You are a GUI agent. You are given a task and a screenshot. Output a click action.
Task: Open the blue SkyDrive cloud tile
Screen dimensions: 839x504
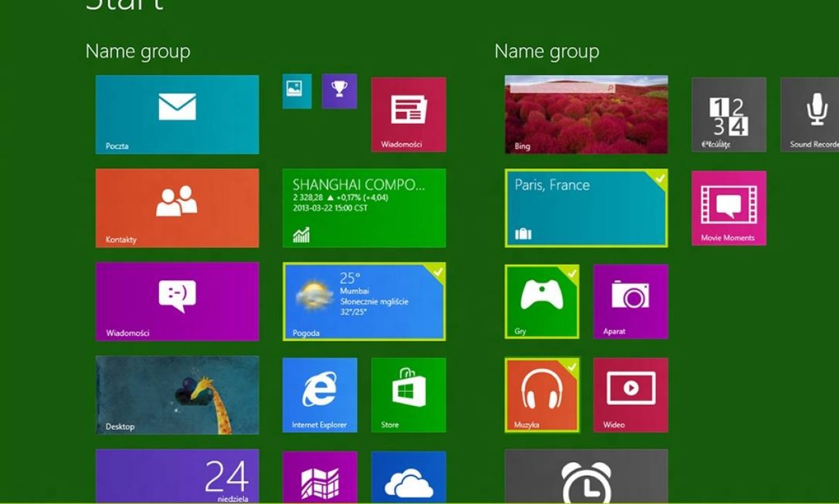409,477
